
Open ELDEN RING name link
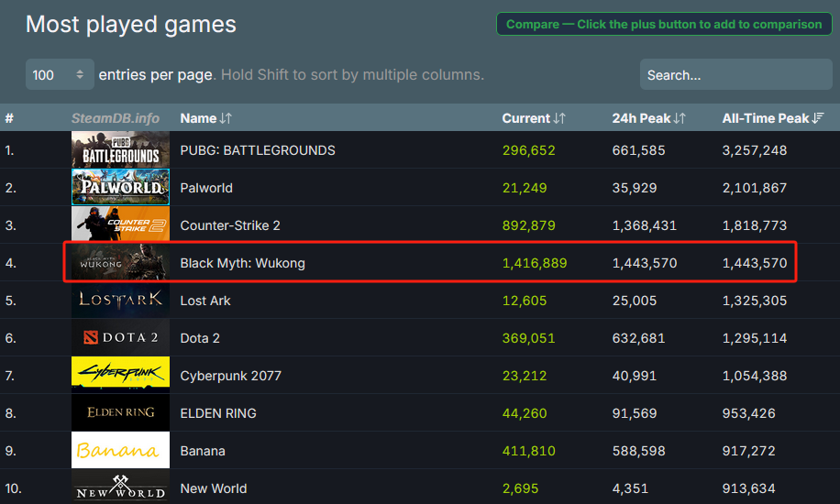(x=218, y=413)
